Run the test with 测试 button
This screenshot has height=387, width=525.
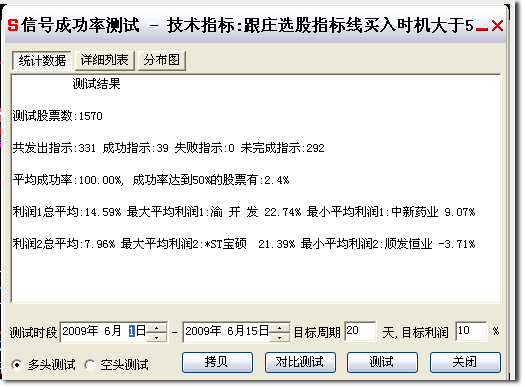pos(382,362)
